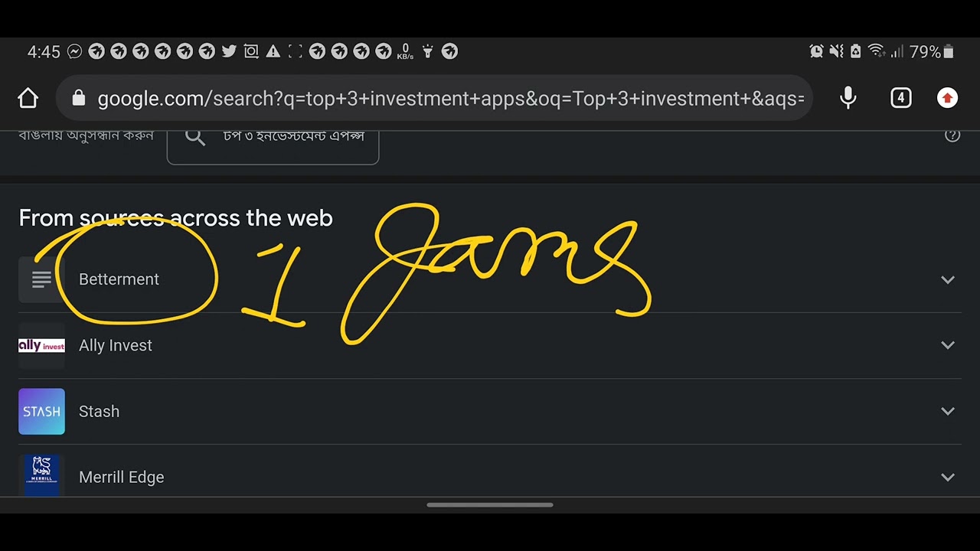Tap the alarm clock status icon
The image size is (980, 551).
point(816,51)
